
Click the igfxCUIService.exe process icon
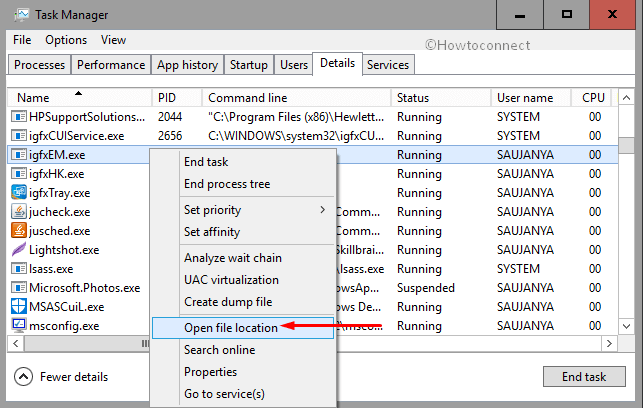[18, 136]
